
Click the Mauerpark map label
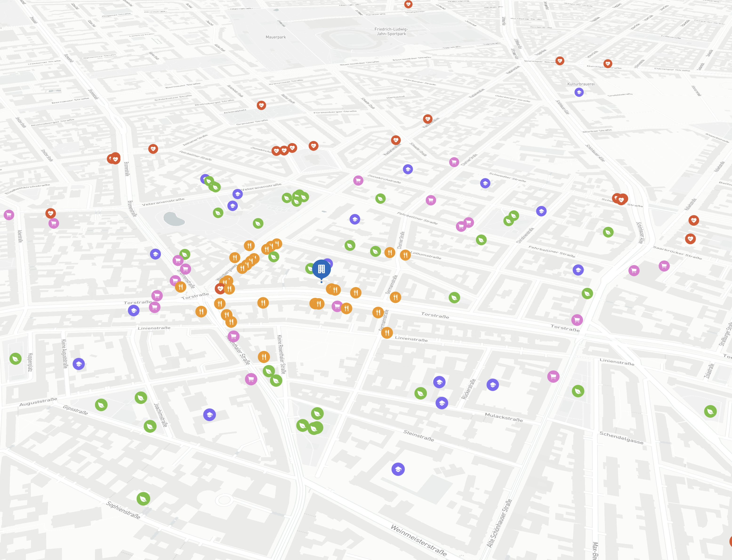pyautogui.click(x=275, y=37)
